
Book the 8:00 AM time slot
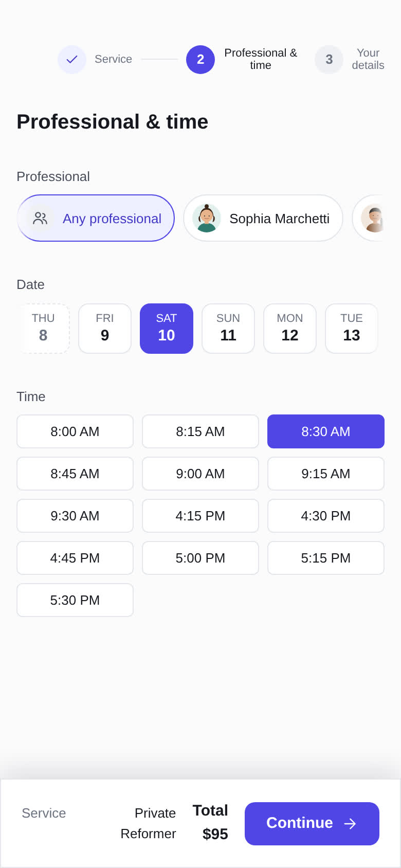[x=75, y=431]
